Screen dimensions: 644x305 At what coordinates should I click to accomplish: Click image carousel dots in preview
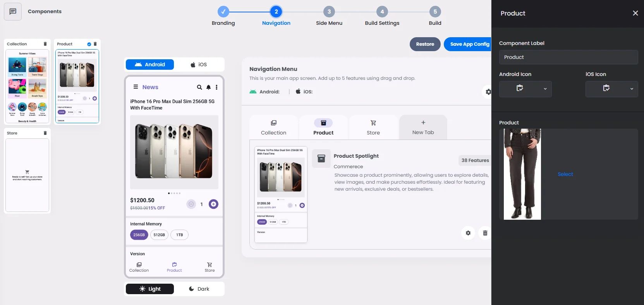click(174, 193)
